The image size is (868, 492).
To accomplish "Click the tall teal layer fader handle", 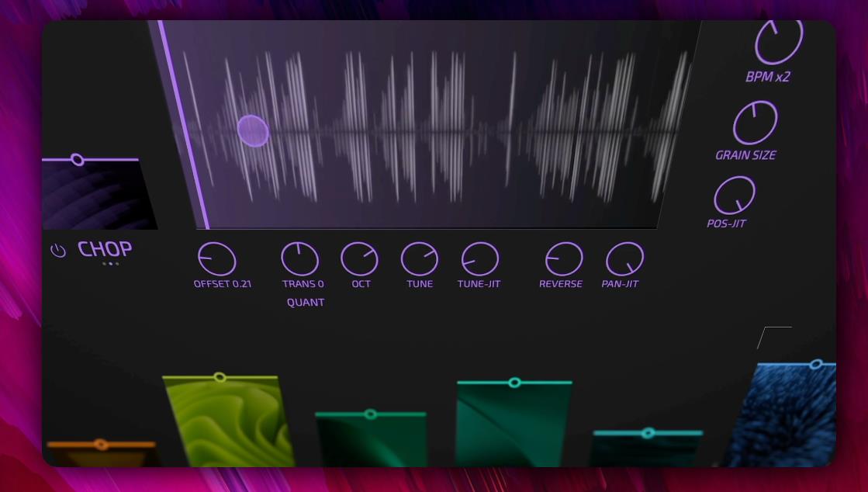I will click(x=514, y=383).
